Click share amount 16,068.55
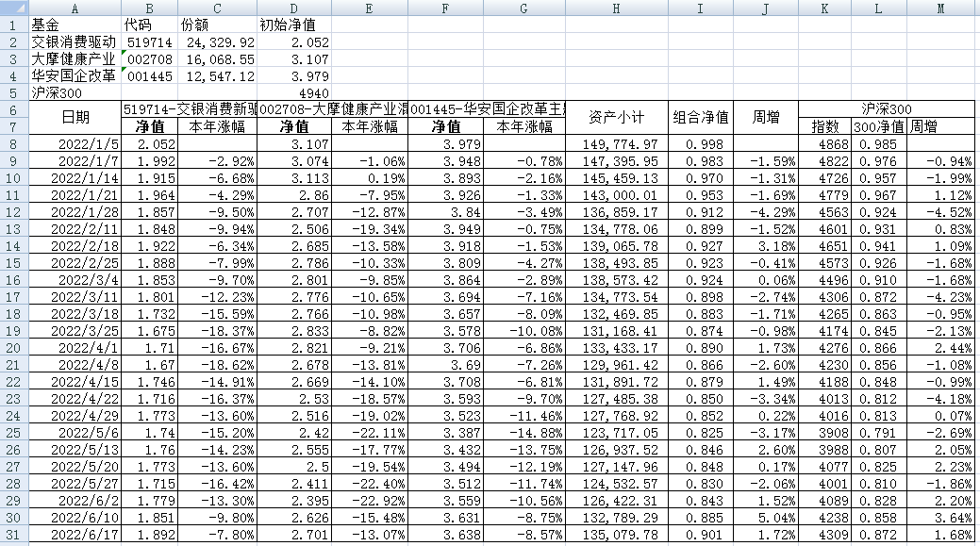 pyautogui.click(x=218, y=58)
